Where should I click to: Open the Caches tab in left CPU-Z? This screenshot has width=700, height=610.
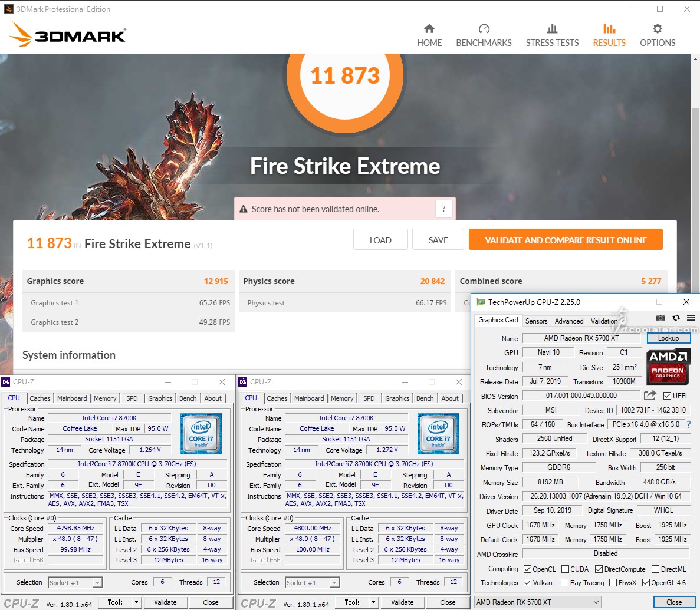point(40,398)
